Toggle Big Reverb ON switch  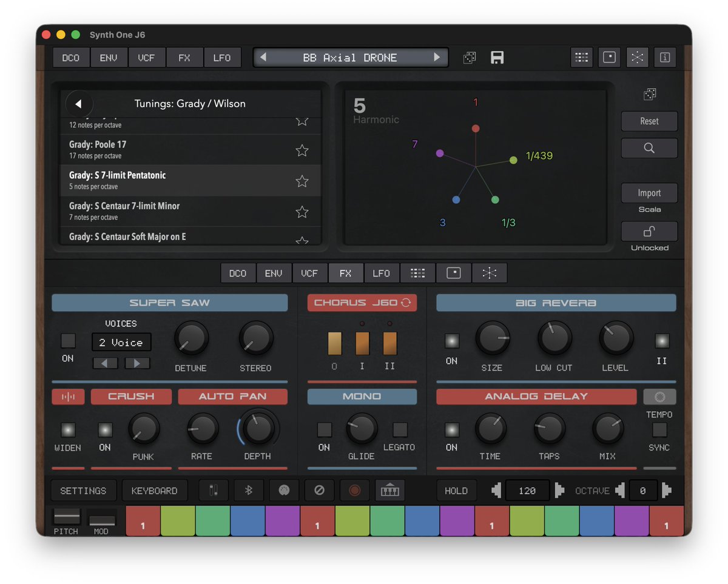tap(451, 341)
